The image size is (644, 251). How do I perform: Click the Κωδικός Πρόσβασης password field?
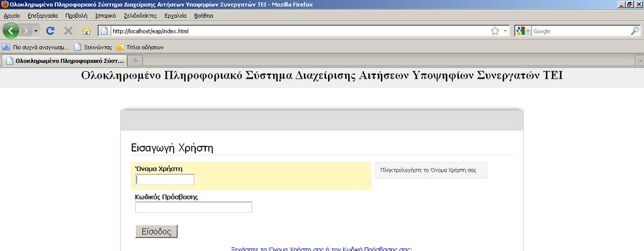(193, 208)
